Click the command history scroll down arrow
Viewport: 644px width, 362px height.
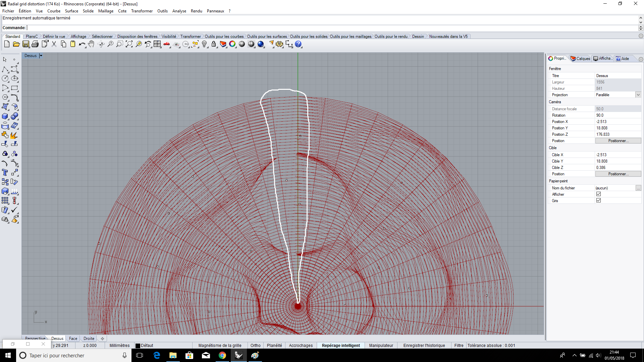[x=641, y=22]
